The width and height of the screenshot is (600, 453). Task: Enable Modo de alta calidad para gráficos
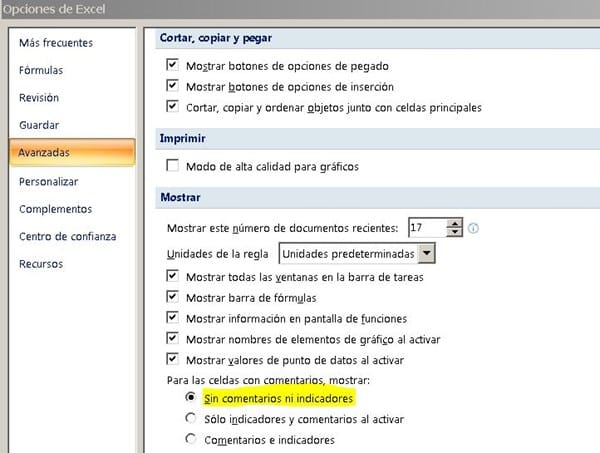coord(172,165)
